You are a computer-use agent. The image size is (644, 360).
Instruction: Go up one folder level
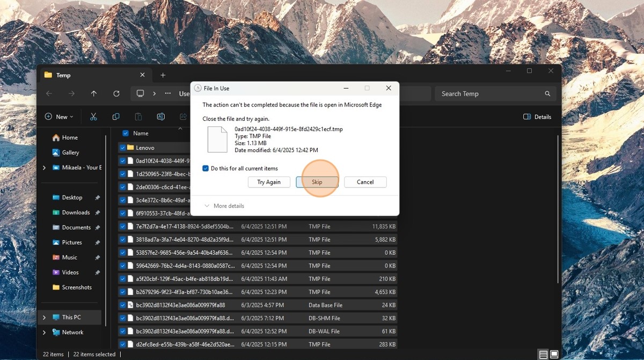(x=94, y=93)
